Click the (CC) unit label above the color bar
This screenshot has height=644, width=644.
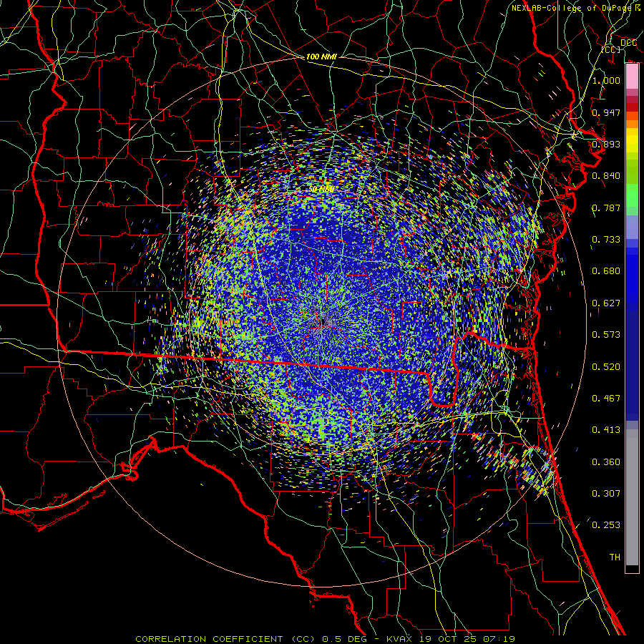coord(611,49)
